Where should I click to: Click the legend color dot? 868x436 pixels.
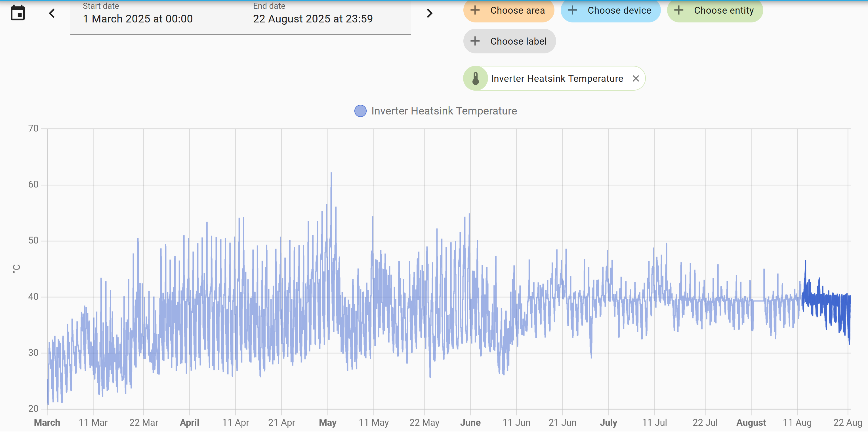tap(361, 111)
